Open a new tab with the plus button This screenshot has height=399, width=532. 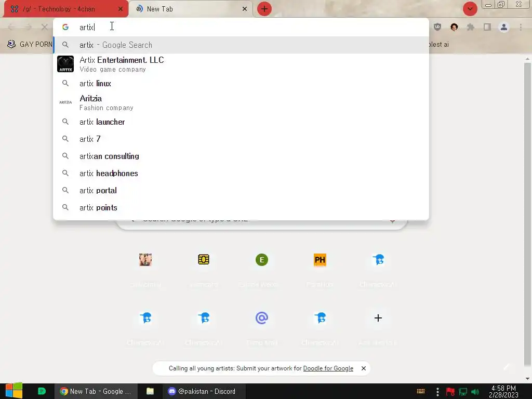point(264,9)
